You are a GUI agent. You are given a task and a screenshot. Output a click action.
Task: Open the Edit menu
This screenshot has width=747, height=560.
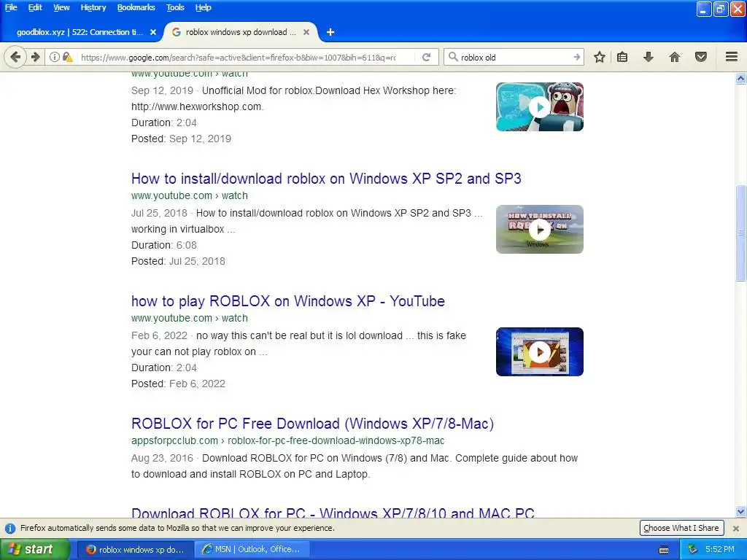click(35, 7)
